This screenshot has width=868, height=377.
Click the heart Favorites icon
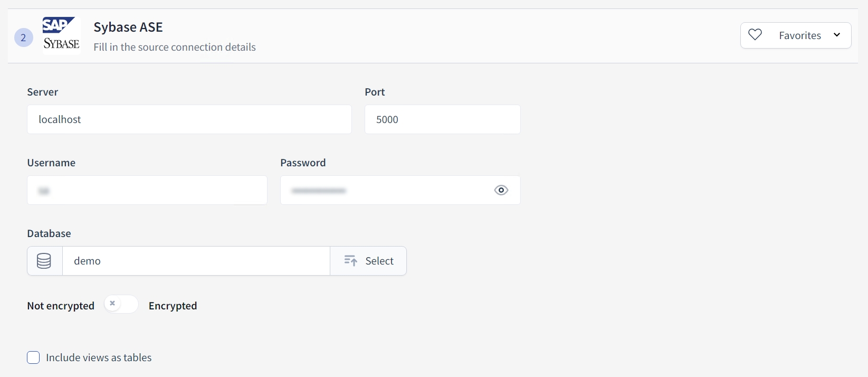(755, 35)
